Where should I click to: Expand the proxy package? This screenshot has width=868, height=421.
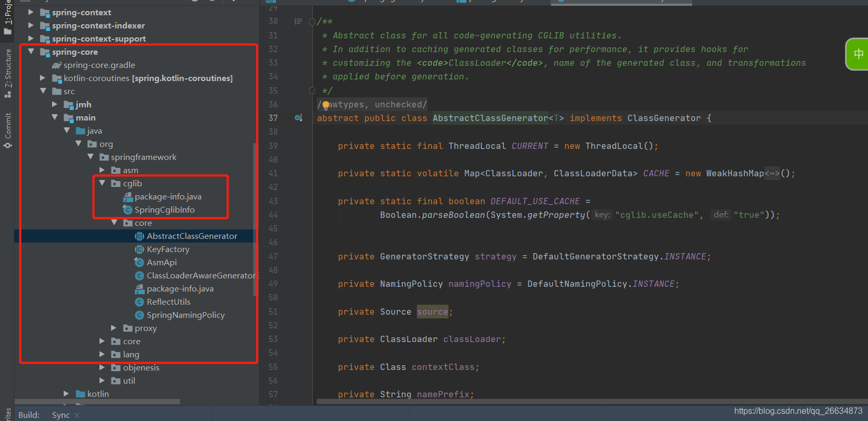(x=114, y=328)
